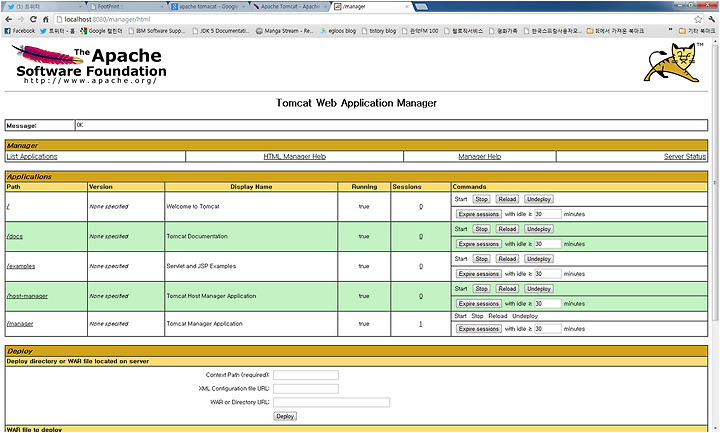720x433 pixels.
Task: Stop the Servlet and JSP Examples application
Action: point(481,259)
